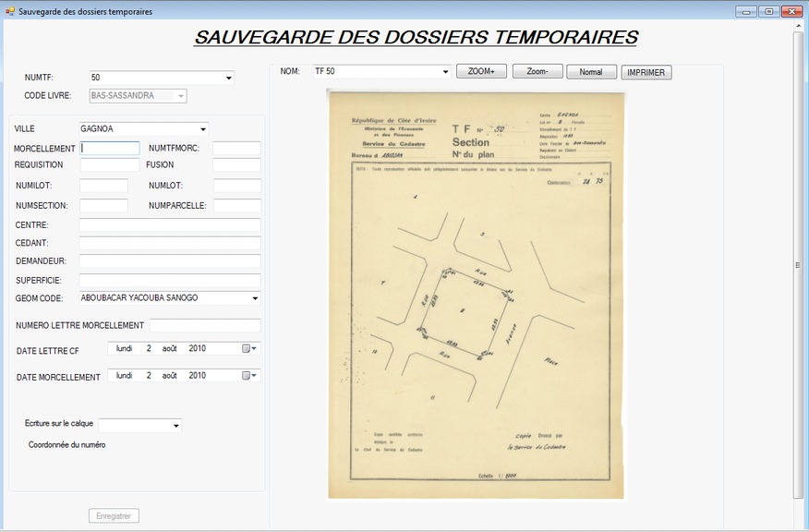Click the vertical scrollbar on the right
Viewport: 809px width, 532px height.
pyautogui.click(x=798, y=265)
